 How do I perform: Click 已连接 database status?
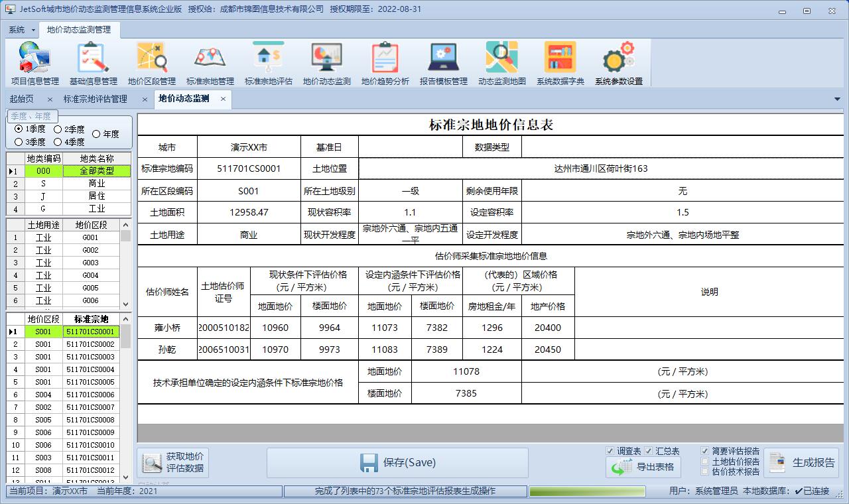(x=811, y=491)
